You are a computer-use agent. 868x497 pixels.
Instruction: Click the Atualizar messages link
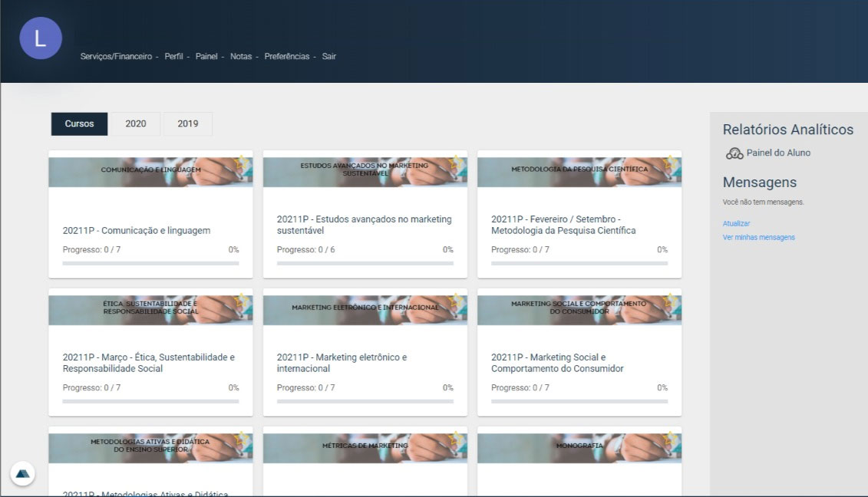pyautogui.click(x=736, y=224)
